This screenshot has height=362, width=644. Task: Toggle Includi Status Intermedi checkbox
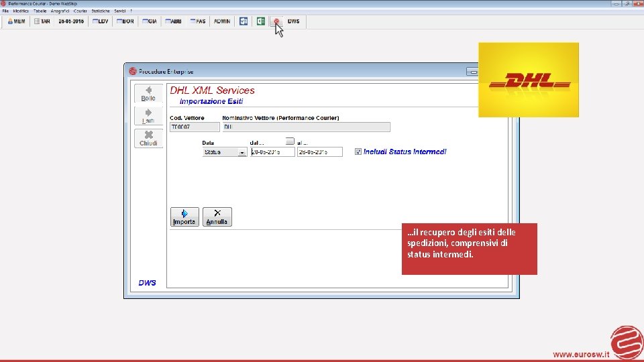point(358,152)
